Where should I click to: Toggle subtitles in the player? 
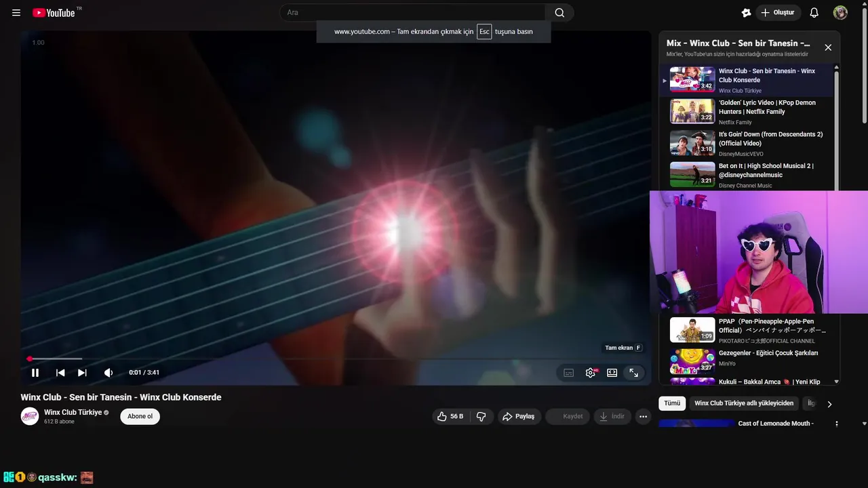[x=569, y=373]
